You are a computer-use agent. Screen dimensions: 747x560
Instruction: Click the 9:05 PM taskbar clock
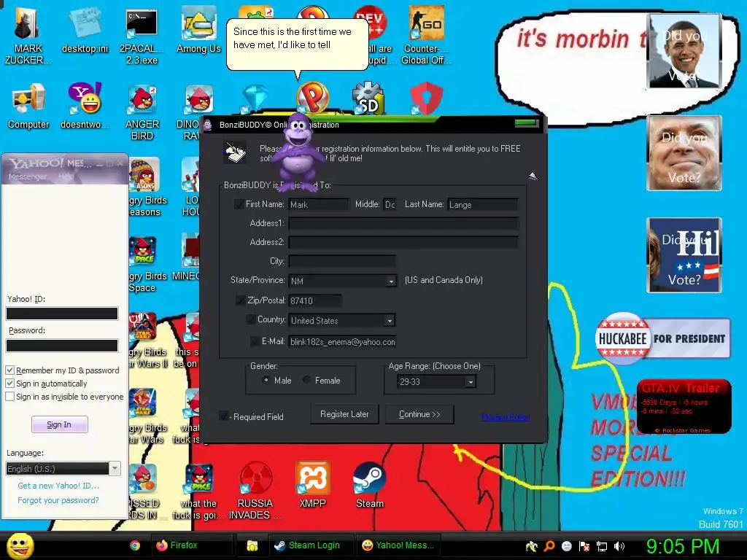pyautogui.click(x=683, y=546)
